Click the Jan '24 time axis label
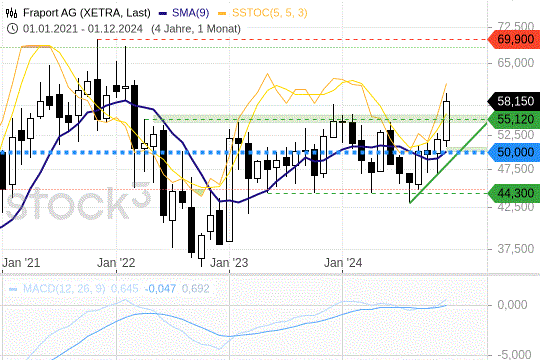Screen dimensions: 540x360 [343, 263]
